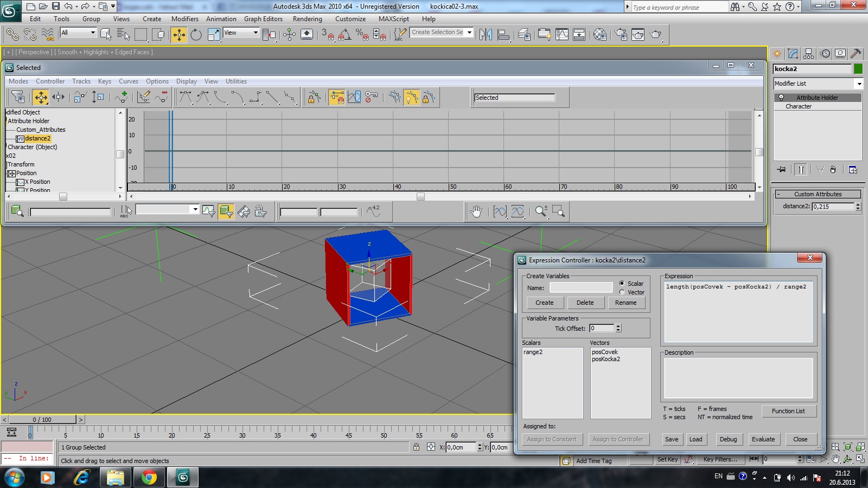Image resolution: width=868 pixels, height=488 pixels.
Task: Open Render Setup teapot icon
Action: 621,35
